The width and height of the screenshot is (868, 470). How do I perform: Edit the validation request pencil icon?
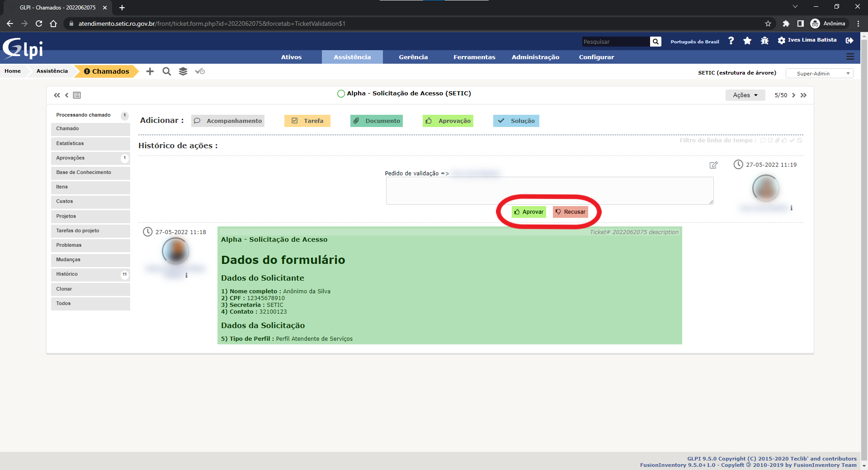[x=713, y=165]
